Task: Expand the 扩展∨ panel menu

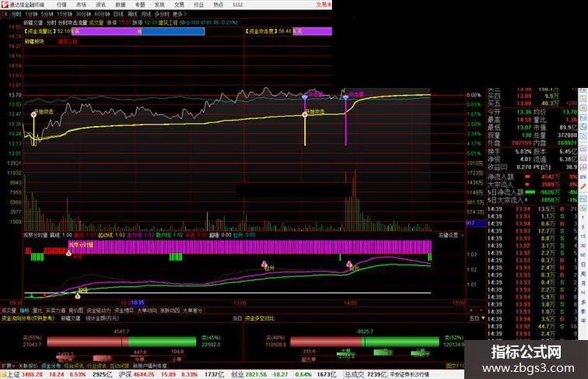Action: coord(8,365)
